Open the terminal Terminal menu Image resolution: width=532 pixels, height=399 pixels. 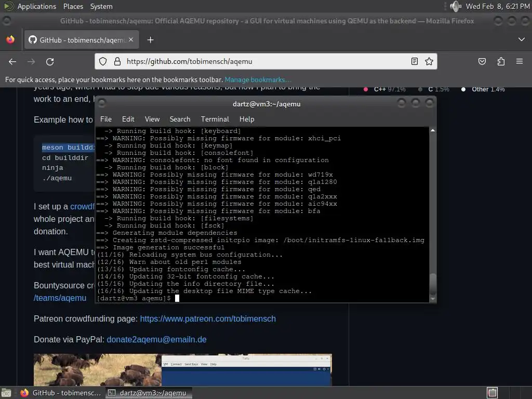pyautogui.click(x=215, y=119)
